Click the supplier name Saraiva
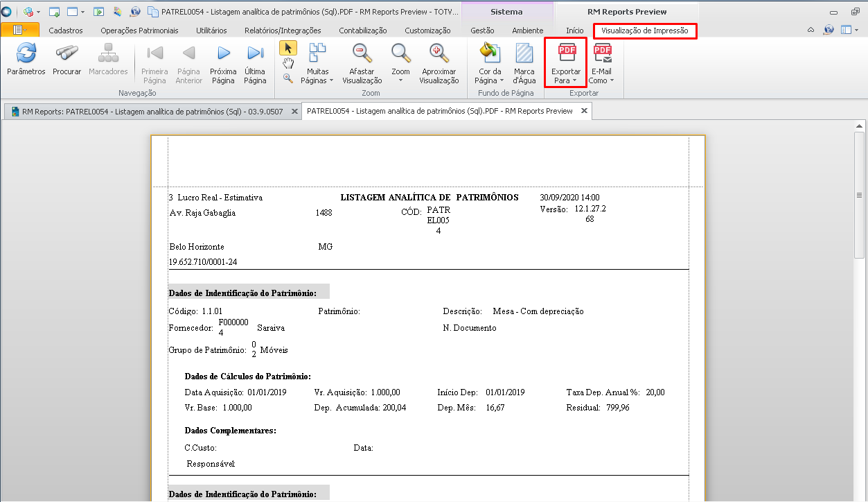 click(x=271, y=328)
